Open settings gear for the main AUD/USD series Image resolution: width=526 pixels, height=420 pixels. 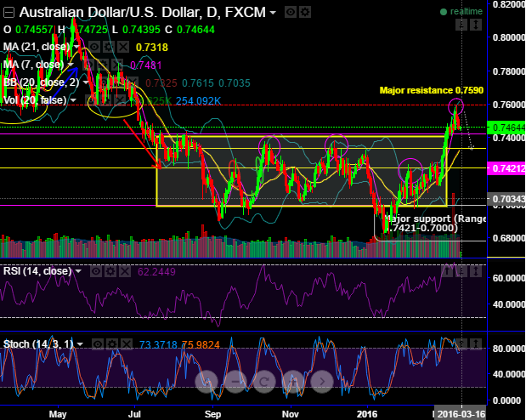(x=304, y=13)
